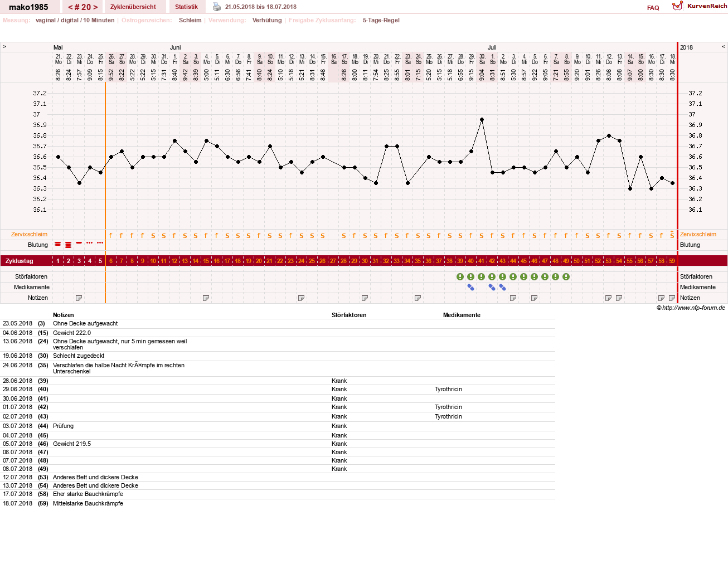Image resolution: width=728 pixels, height=564 pixels.
Task: Click the spotting icon on cycle day 5
Action: point(100,243)
